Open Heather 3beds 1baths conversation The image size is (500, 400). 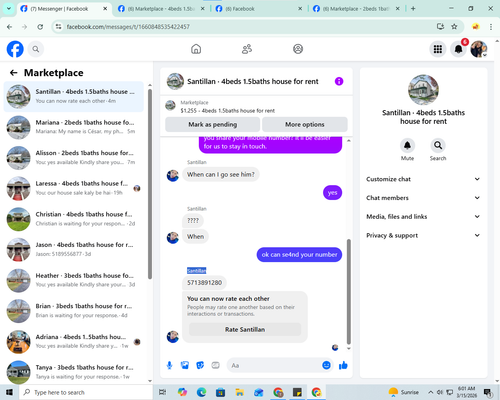(74, 280)
